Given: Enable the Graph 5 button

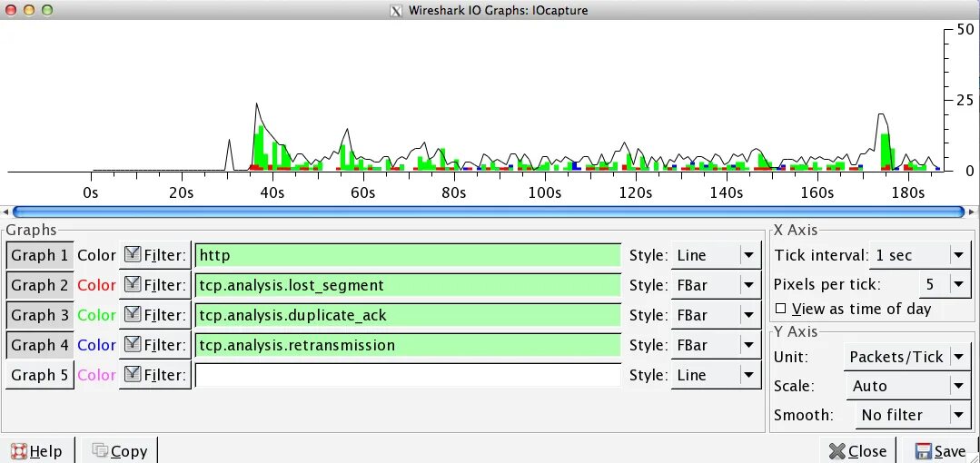Looking at the screenshot, I should 40,376.
